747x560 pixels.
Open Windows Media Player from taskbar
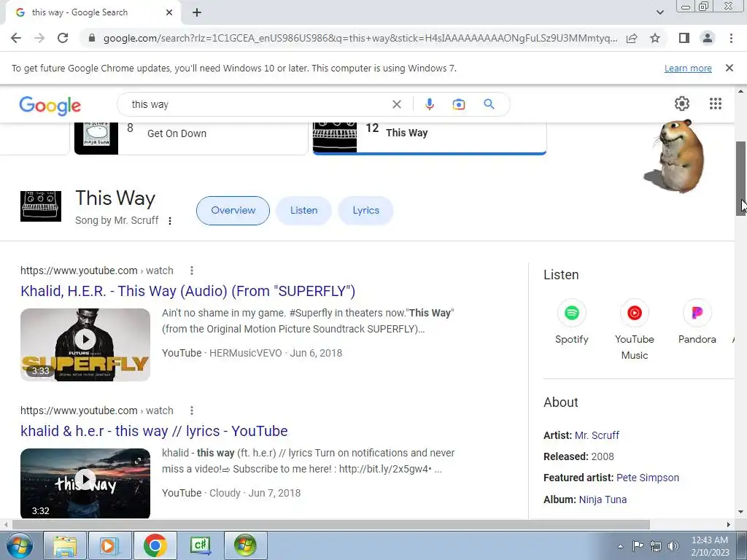coord(109,545)
